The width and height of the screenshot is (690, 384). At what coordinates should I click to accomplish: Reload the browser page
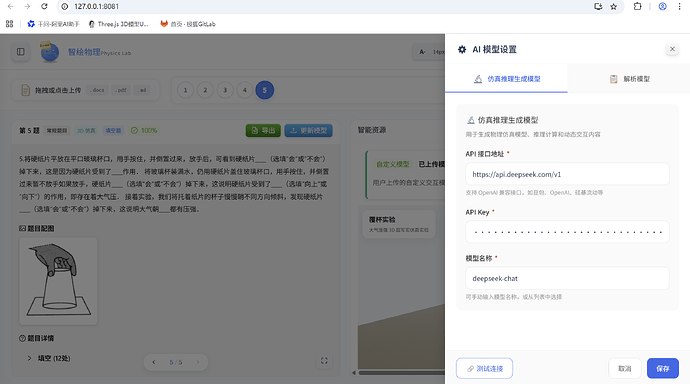44,7
